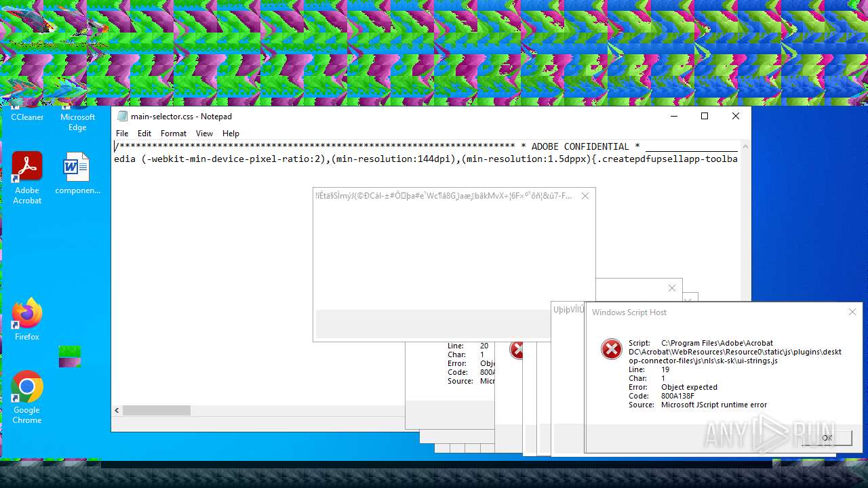Click the Windows Script Host dialog title
The width and height of the screenshot is (868, 488).
[629, 312]
